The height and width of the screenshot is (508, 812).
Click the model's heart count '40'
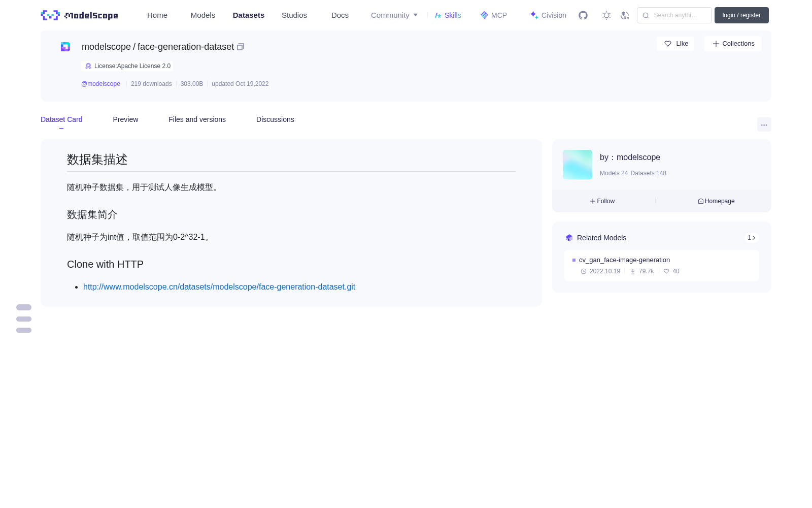click(x=676, y=271)
